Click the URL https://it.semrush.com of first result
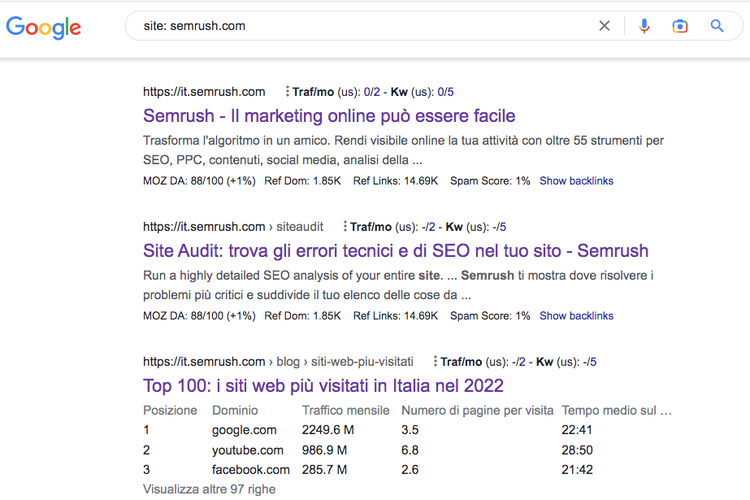Viewport: 750px width, 500px height. 204,92
